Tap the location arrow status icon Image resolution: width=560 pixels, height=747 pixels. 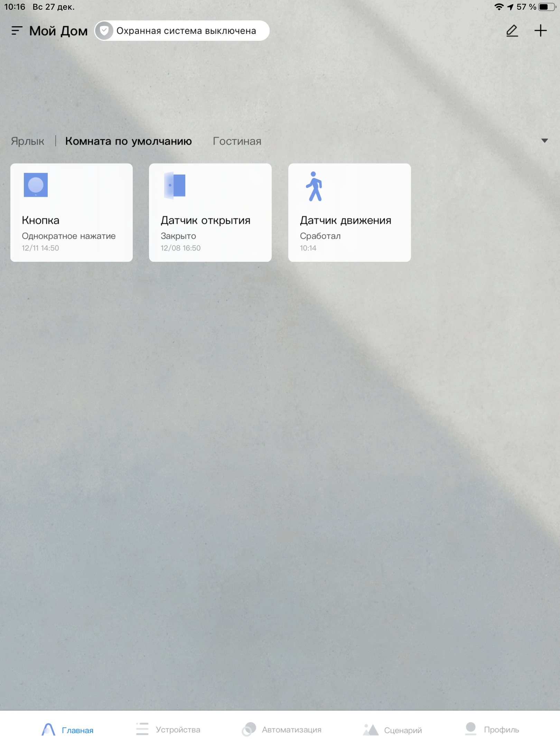click(x=510, y=7)
